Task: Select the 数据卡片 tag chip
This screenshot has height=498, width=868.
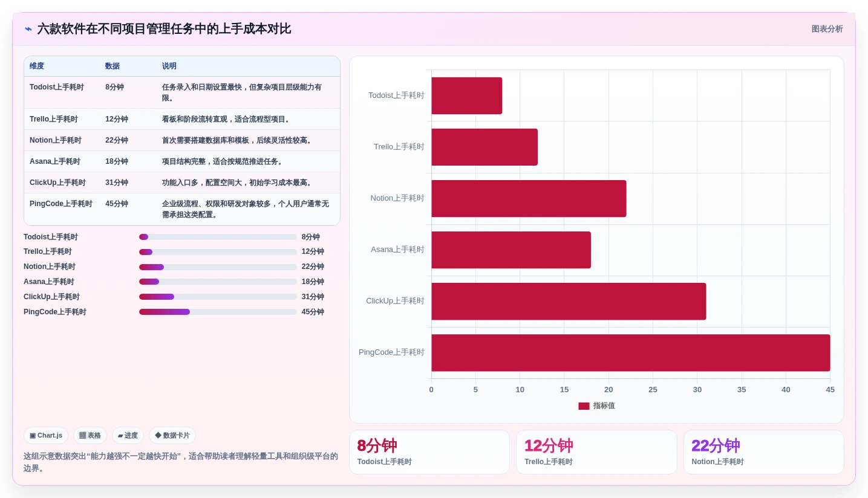Action: tap(172, 435)
